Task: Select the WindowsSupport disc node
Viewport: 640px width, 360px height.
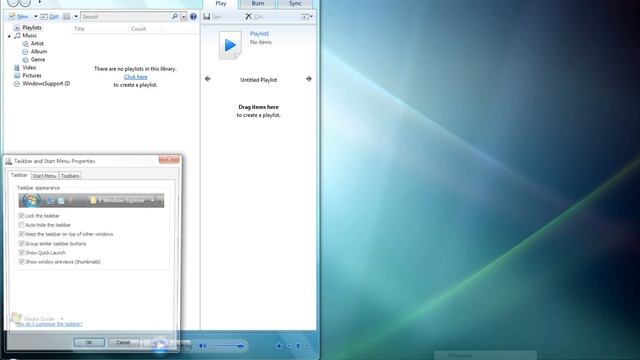Action: (x=46, y=84)
